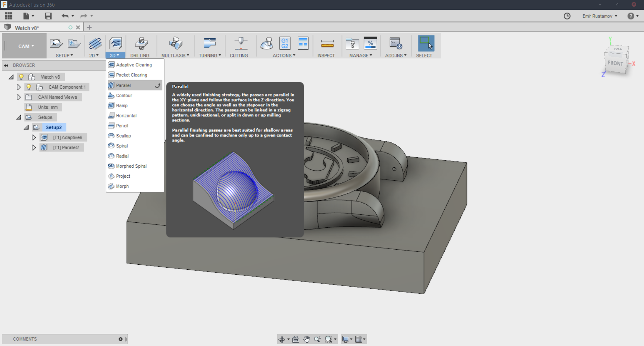Click the New Folder icon in Setup
Image resolution: width=644 pixels, height=346 pixels.
coord(74,43)
